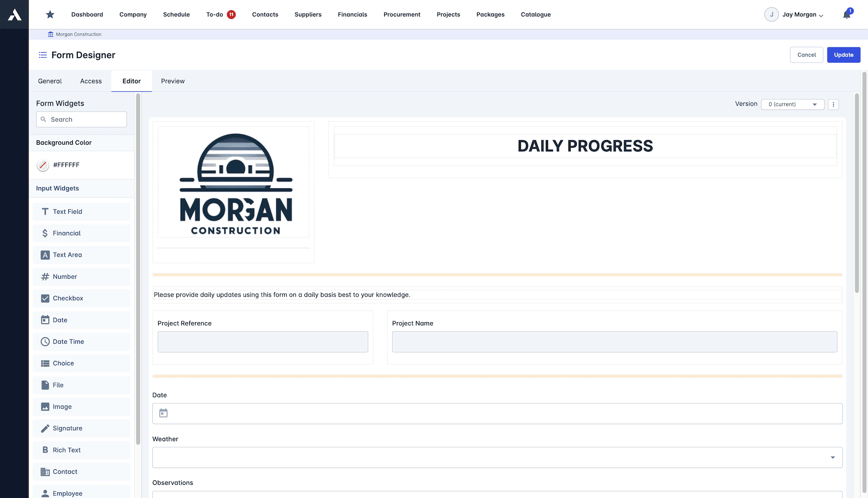Click the Project Reference input field

pos(263,342)
